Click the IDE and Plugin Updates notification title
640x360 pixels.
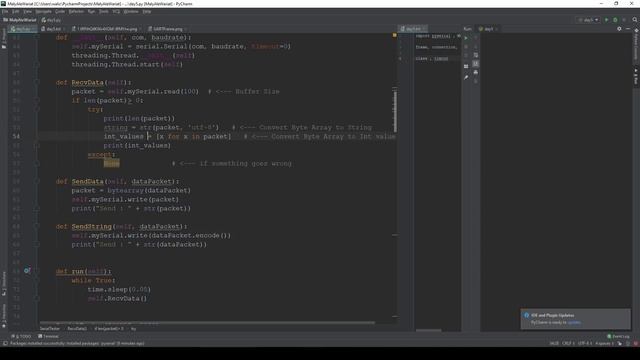coord(552,315)
